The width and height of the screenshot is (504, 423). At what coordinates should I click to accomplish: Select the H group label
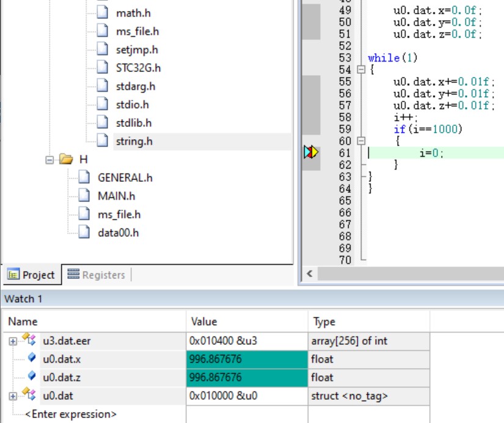pyautogui.click(x=84, y=159)
